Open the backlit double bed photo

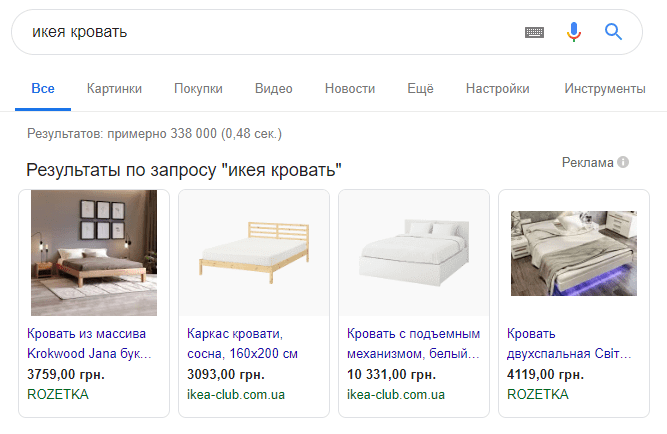coord(574,253)
